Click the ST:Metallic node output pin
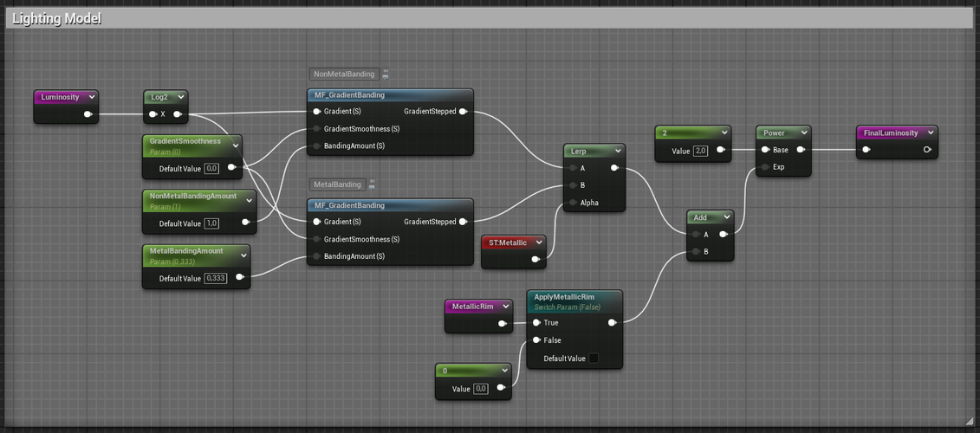The height and width of the screenshot is (433, 980). click(x=535, y=259)
